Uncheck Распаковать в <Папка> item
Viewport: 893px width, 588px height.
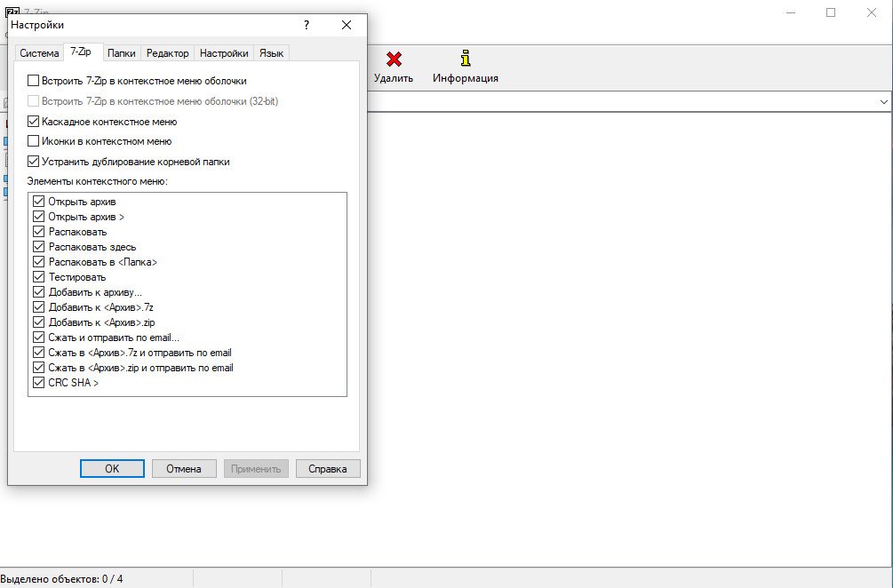point(39,262)
